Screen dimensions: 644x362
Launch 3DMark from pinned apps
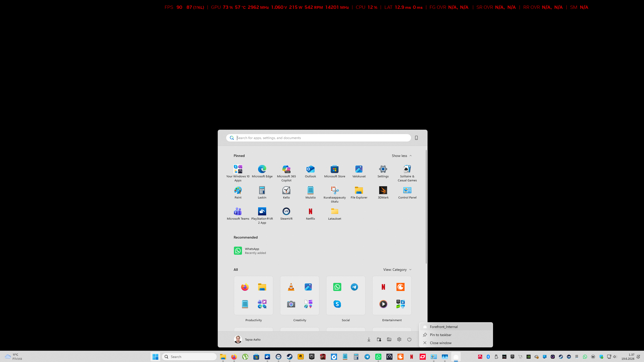[x=383, y=193]
